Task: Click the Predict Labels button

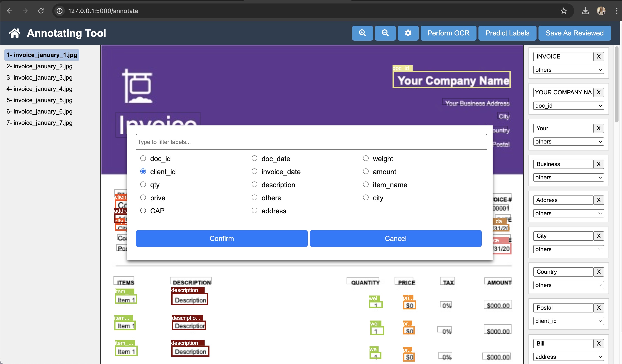Action: pos(507,33)
